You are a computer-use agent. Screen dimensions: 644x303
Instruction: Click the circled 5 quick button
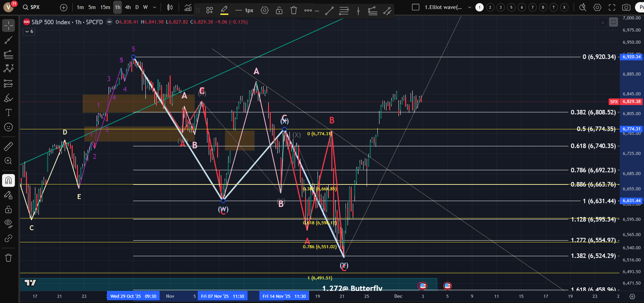point(511,7)
